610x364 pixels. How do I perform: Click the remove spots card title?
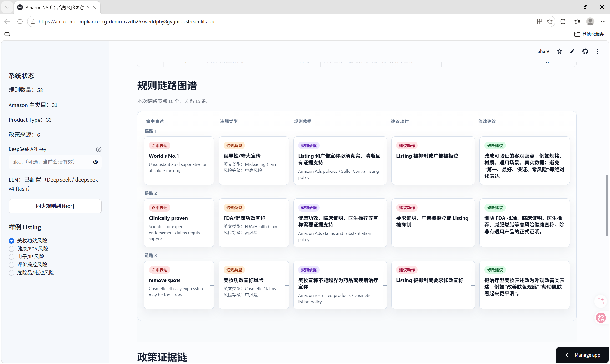165,280
